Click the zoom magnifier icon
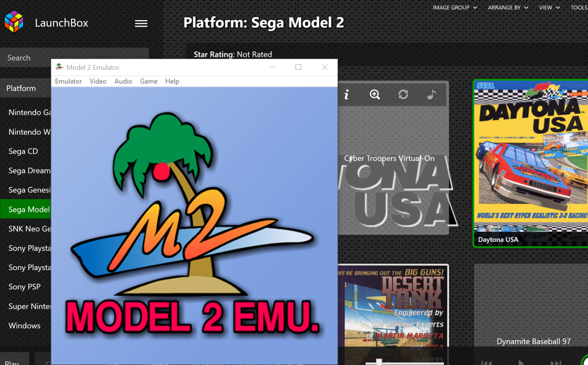 pyautogui.click(x=375, y=94)
